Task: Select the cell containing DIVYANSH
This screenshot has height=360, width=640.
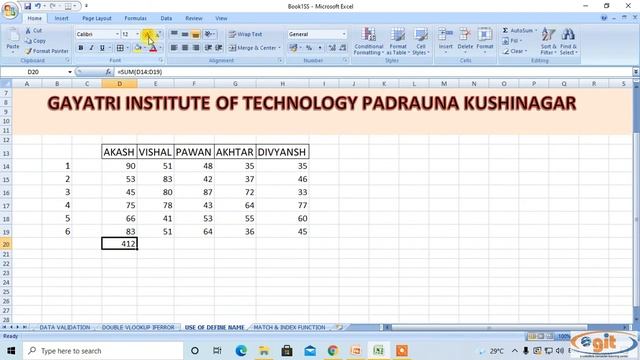Action: [x=282, y=152]
